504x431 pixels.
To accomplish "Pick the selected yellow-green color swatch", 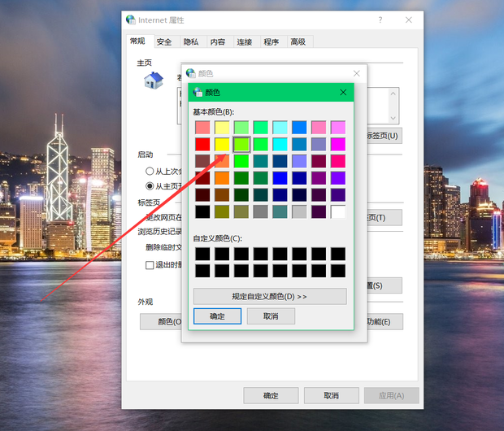I will (241, 145).
